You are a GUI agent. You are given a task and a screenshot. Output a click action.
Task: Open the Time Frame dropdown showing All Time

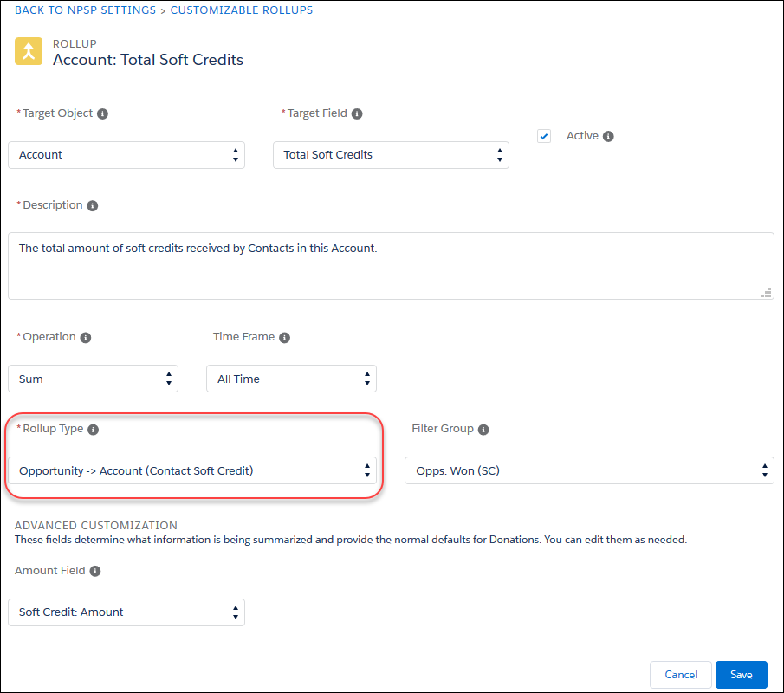291,379
